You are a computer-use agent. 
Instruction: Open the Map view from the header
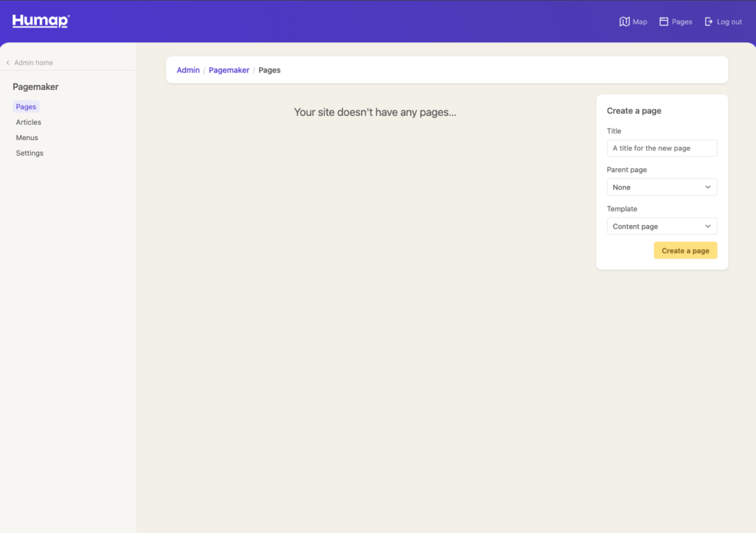click(x=625, y=22)
